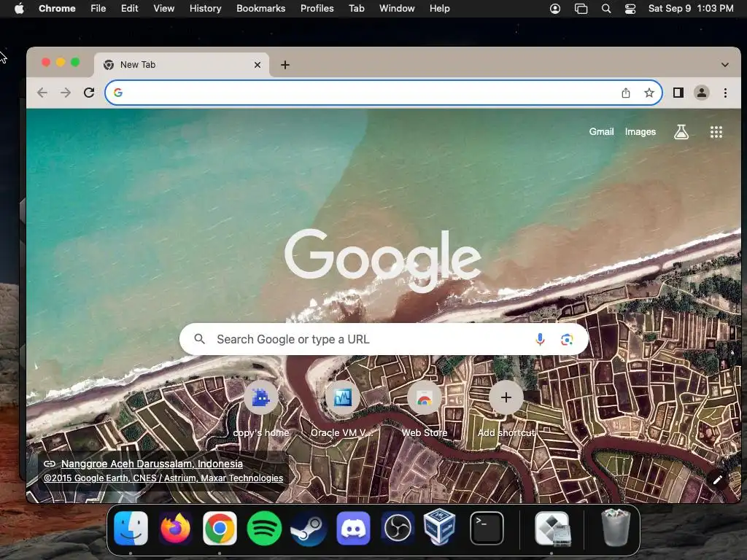
Task: Open the Gmail link
Action: click(601, 131)
